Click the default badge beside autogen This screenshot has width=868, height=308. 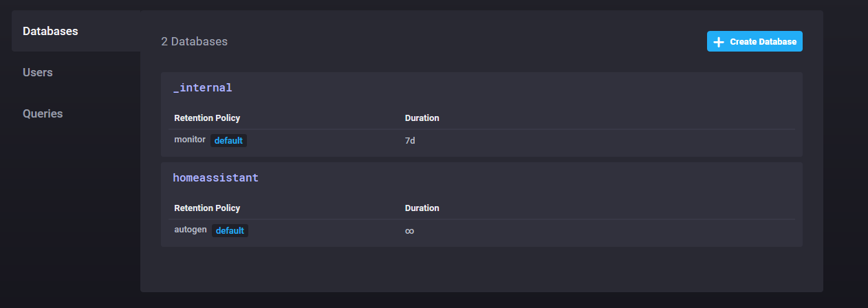230,230
